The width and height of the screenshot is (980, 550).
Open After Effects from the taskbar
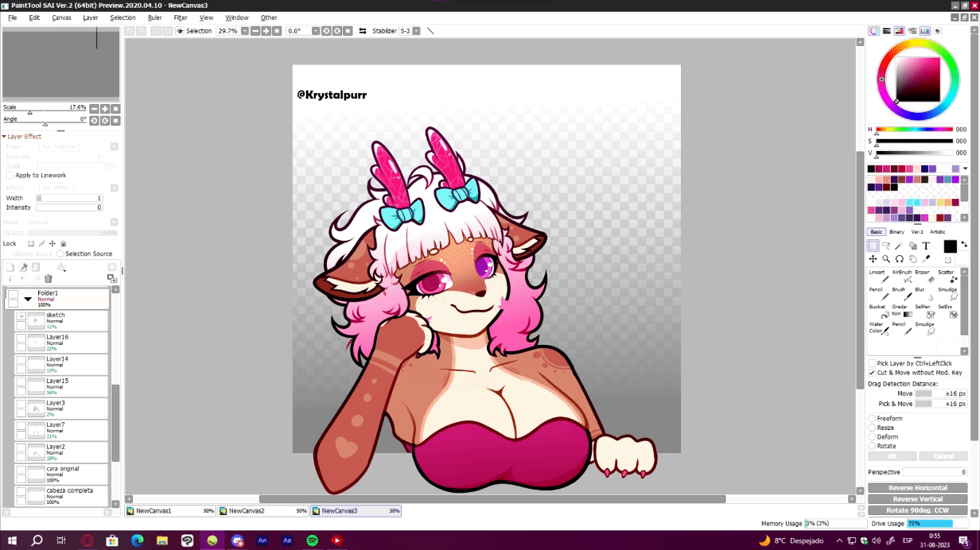(287, 540)
